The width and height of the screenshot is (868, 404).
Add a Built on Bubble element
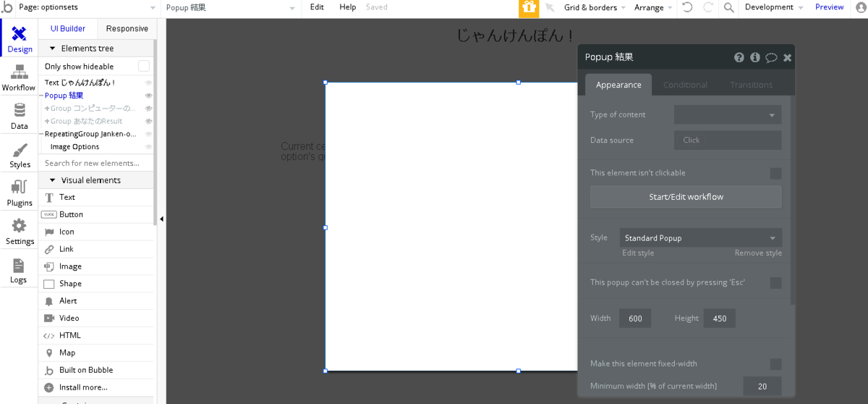(98, 370)
